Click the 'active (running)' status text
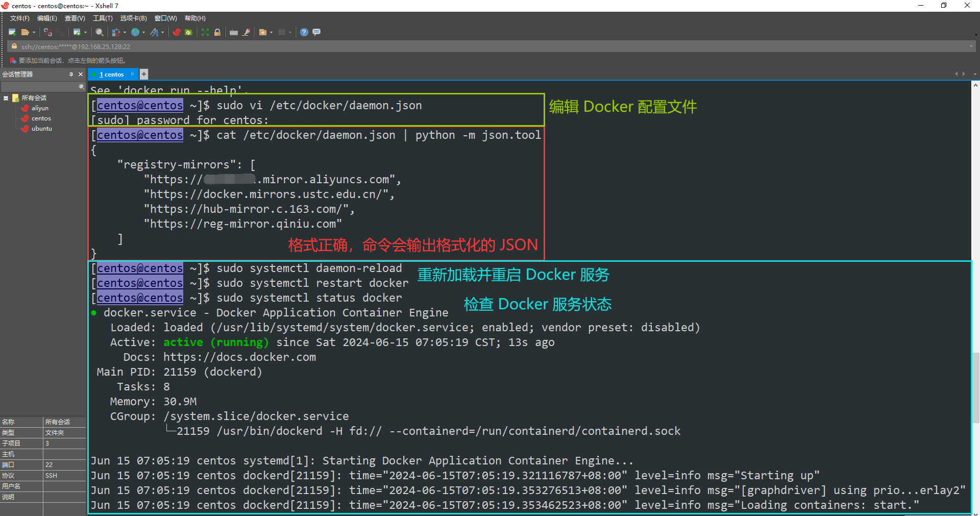Screen dimensions: 980x516 click(216, 342)
